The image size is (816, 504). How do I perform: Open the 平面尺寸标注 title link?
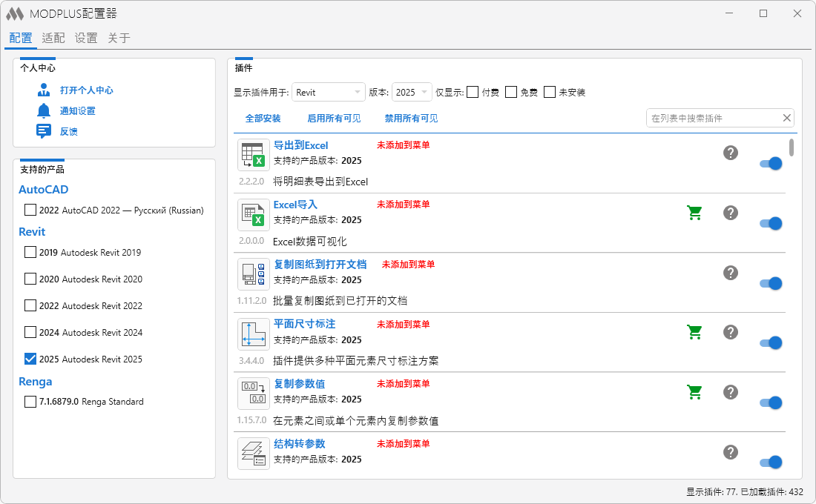(x=304, y=324)
